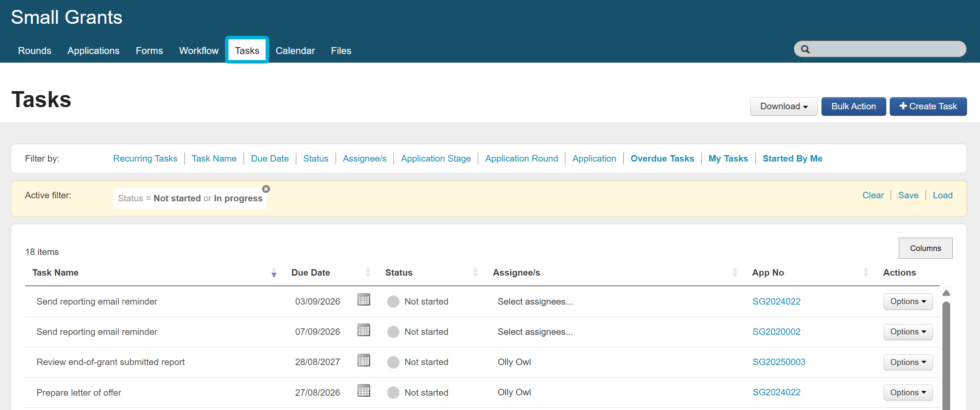Viewport: 980px width, 410px height.
Task: Open calendar icon for 27/08/2026 due date
Action: click(x=364, y=391)
